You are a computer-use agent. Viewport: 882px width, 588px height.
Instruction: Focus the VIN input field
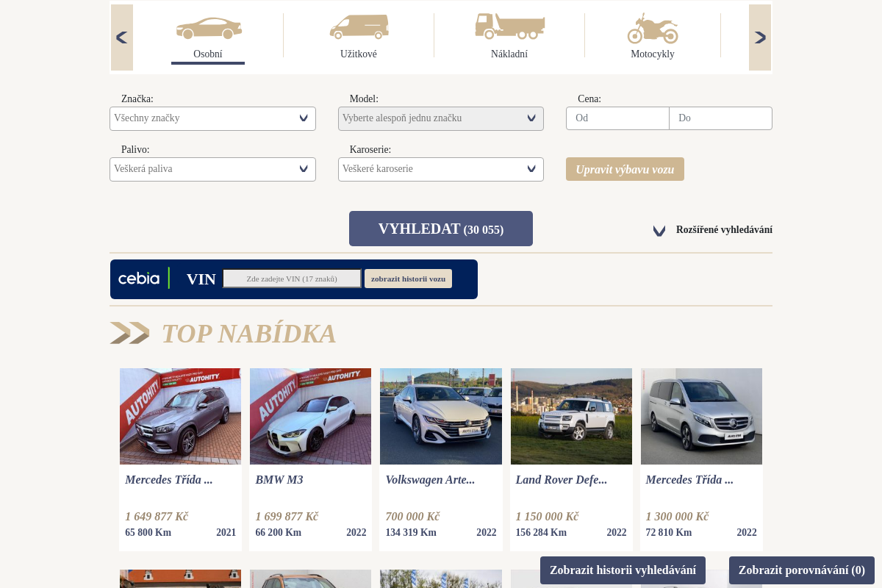tap(292, 279)
